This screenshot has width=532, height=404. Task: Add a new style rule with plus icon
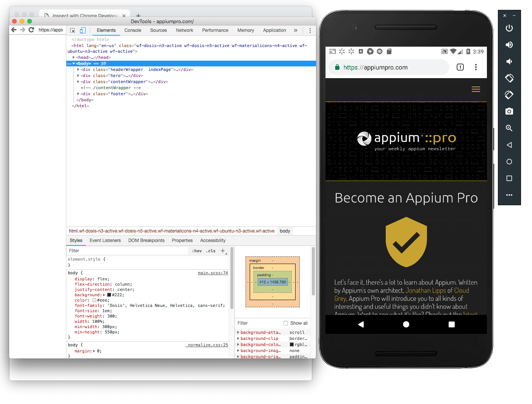(223, 251)
